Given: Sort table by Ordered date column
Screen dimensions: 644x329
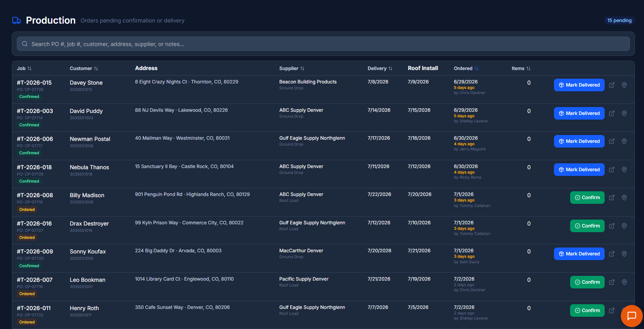Looking at the screenshot, I should coord(466,68).
